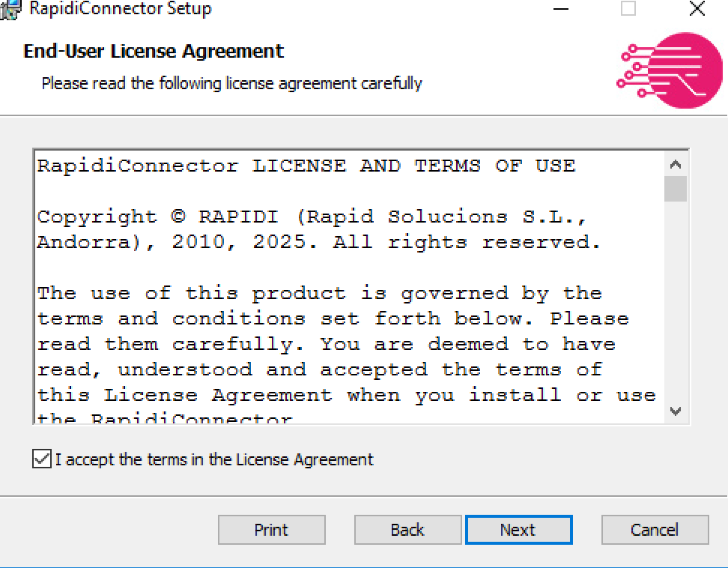728x568 pixels.
Task: Click the installer icon in the title bar
Action: [10, 9]
